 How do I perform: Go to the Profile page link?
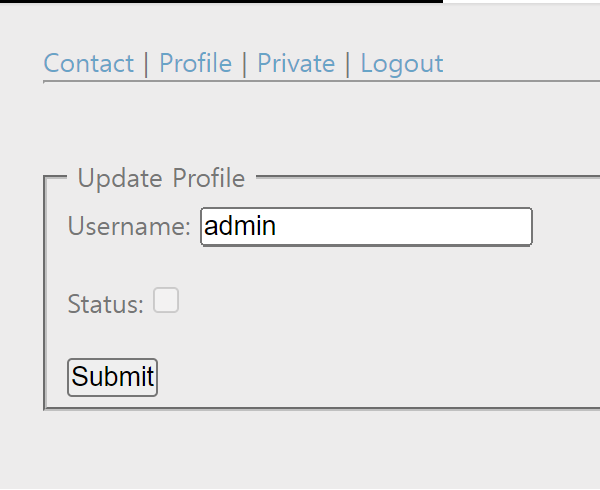point(195,64)
